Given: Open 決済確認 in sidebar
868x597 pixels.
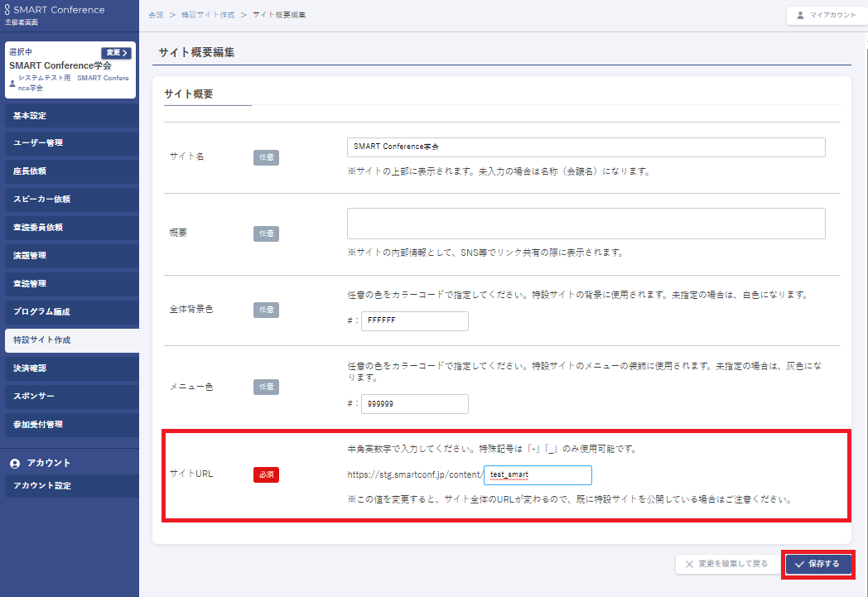Looking at the screenshot, I should point(70,368).
